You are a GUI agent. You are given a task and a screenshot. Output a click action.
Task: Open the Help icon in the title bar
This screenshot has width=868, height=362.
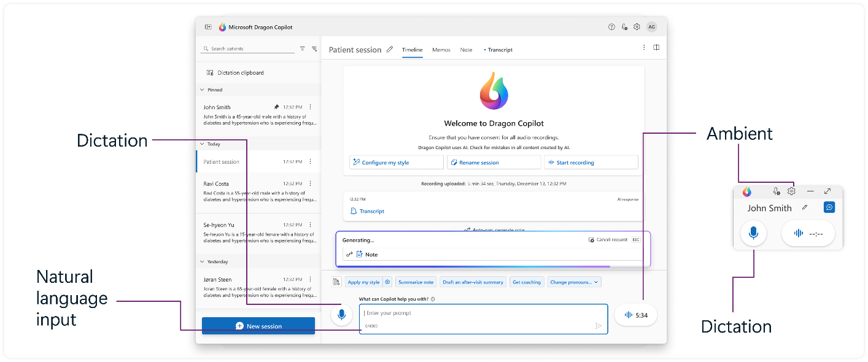point(611,27)
